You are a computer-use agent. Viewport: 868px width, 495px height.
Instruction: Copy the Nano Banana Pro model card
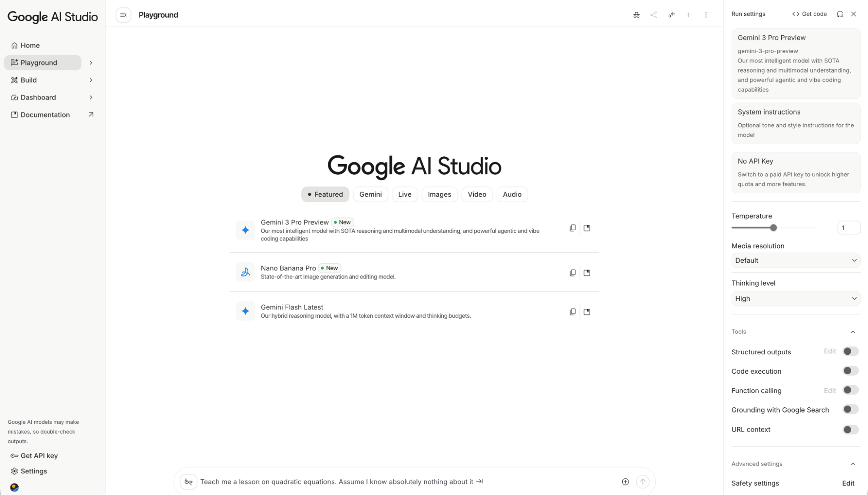pos(572,272)
